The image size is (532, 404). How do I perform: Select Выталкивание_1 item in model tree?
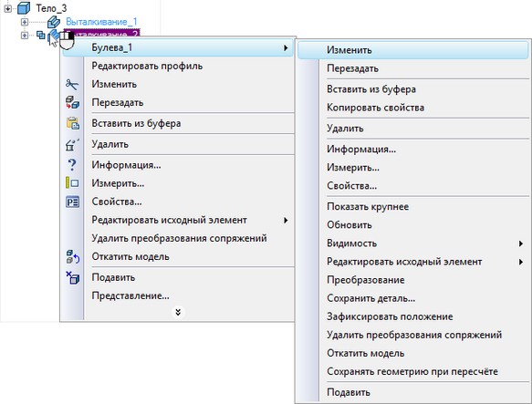(x=101, y=22)
